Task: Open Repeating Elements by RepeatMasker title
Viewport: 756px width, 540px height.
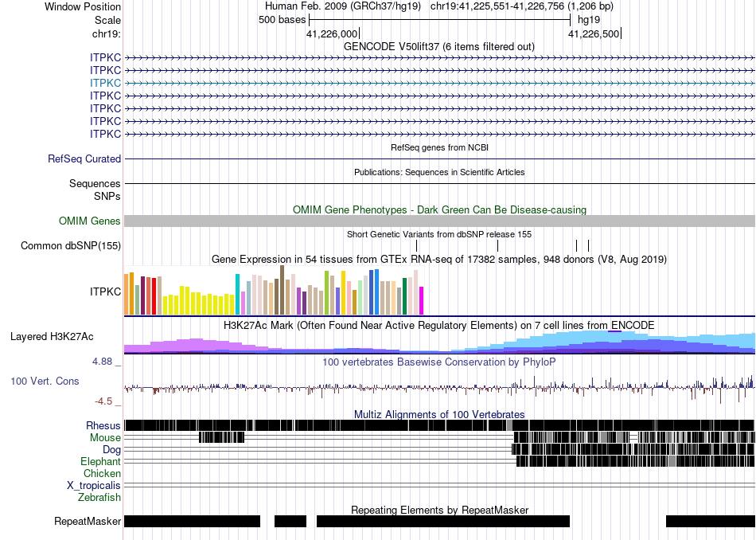Action: (439, 510)
